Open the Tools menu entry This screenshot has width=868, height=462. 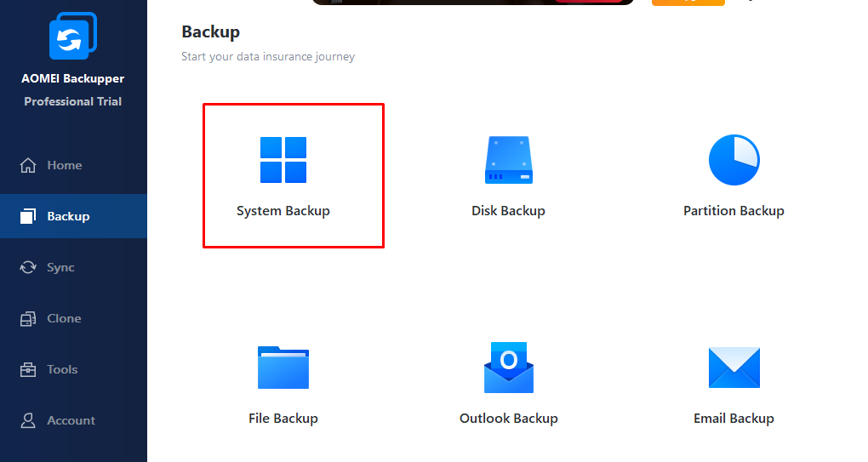(x=74, y=369)
